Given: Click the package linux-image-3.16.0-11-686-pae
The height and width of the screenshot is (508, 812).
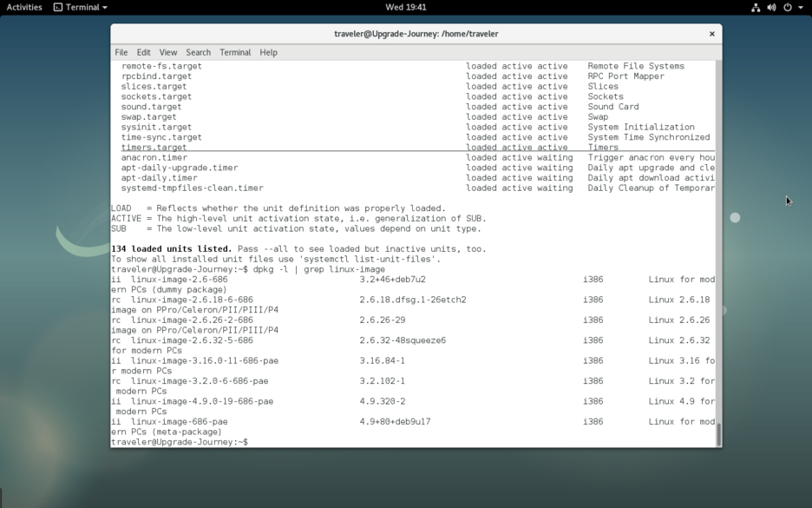Looking at the screenshot, I should coord(205,360).
